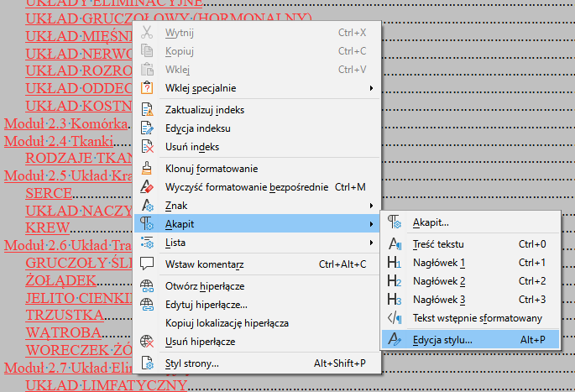Click the edit style pen icon
This screenshot has width=575, height=392.
coord(395,339)
